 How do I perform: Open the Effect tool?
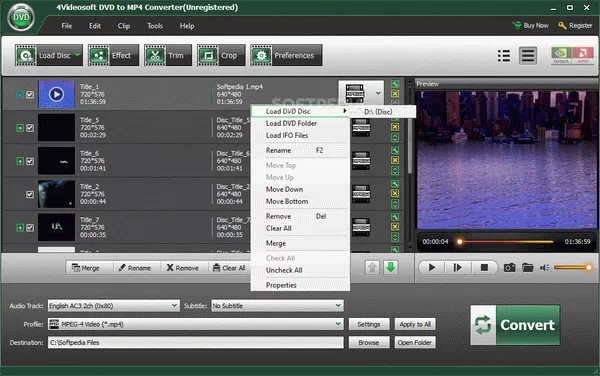(x=114, y=55)
